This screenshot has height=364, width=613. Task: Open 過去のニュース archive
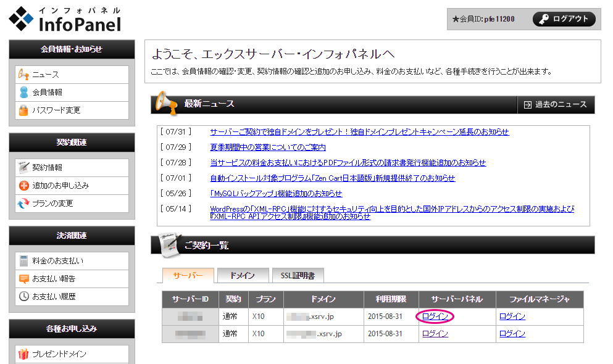556,105
